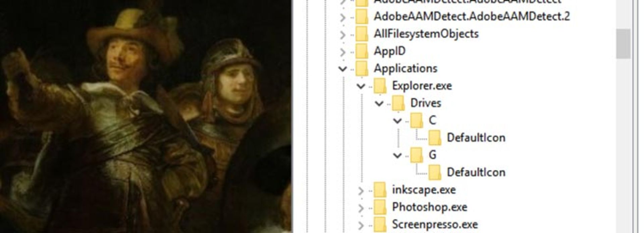Viewport: 644px width, 233px height.
Task: Expand the Photoshop.exe key
Action: coord(361,208)
